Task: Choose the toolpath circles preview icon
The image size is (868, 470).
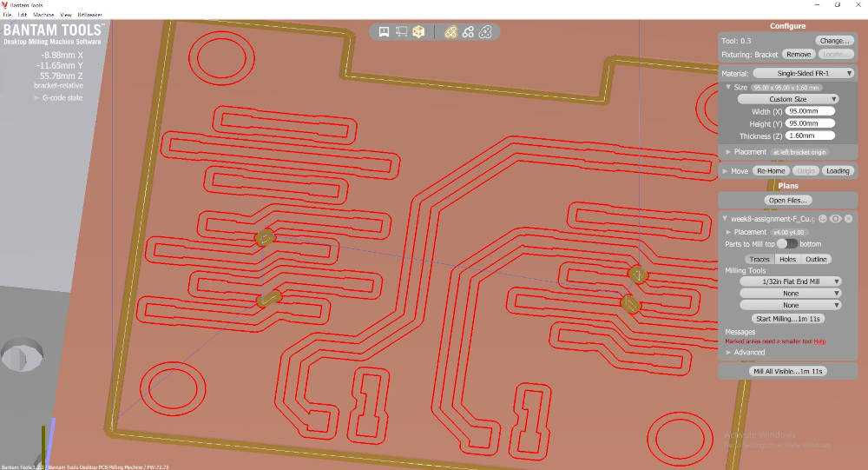Action: coord(469,31)
